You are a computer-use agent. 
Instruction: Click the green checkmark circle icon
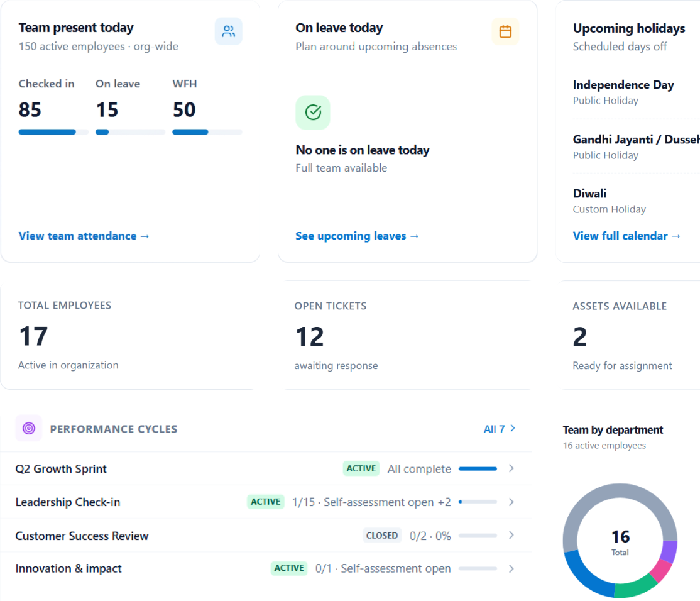point(313,113)
